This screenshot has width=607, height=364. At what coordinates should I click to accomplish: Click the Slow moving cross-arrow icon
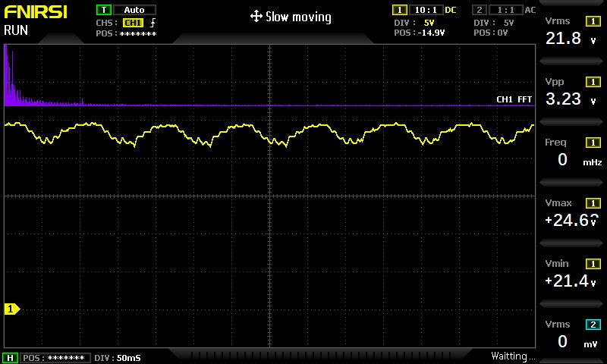point(256,17)
